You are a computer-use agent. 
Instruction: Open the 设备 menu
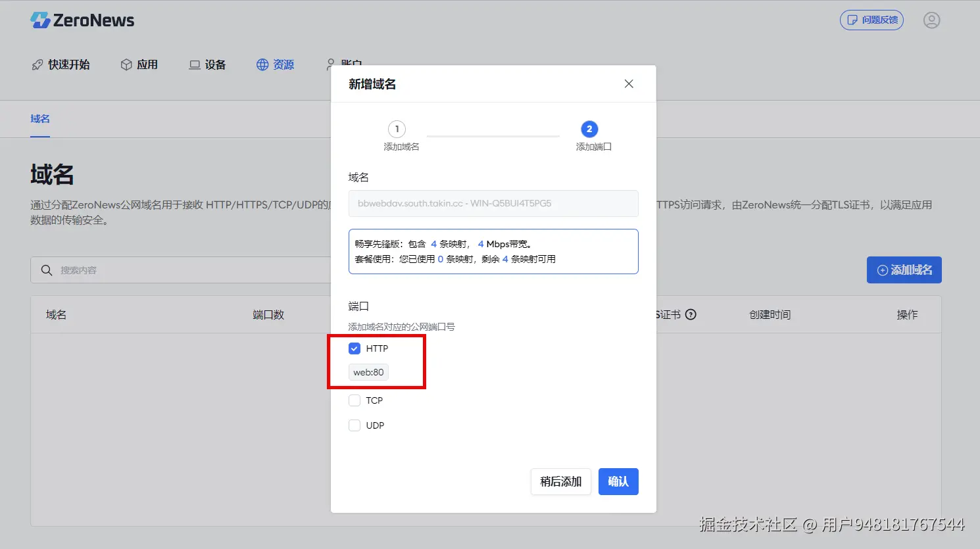tap(207, 64)
